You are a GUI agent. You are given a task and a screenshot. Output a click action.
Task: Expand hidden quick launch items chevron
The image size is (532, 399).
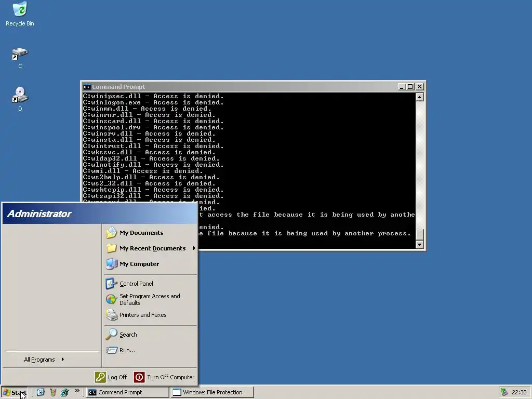pyautogui.click(x=77, y=391)
